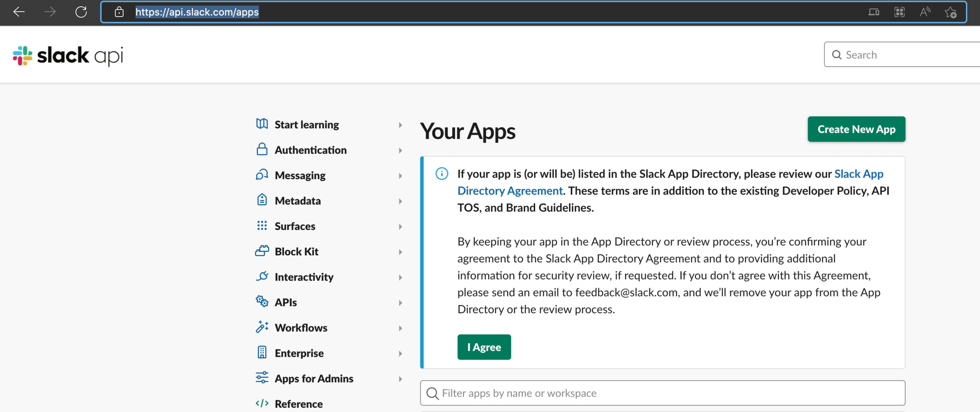This screenshot has width=980, height=412.
Task: Click the Surfaces dotted grid icon
Action: pyautogui.click(x=262, y=226)
